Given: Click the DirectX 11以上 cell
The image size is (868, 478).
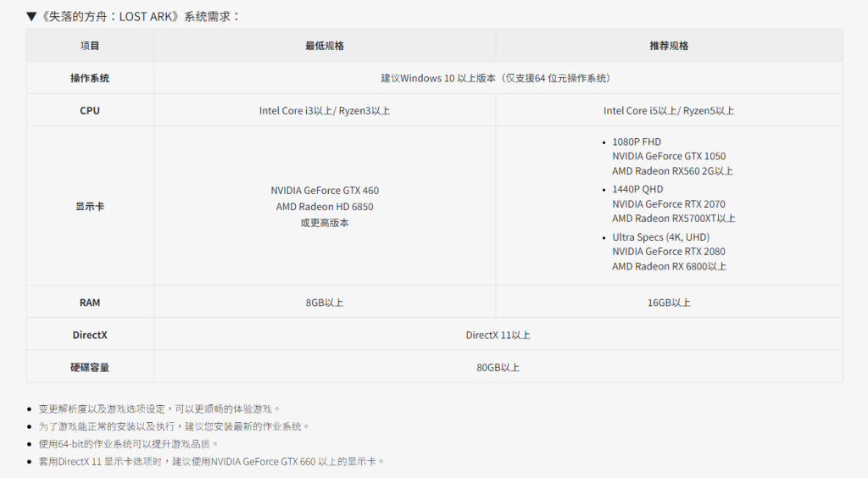Looking at the screenshot, I should 498,335.
